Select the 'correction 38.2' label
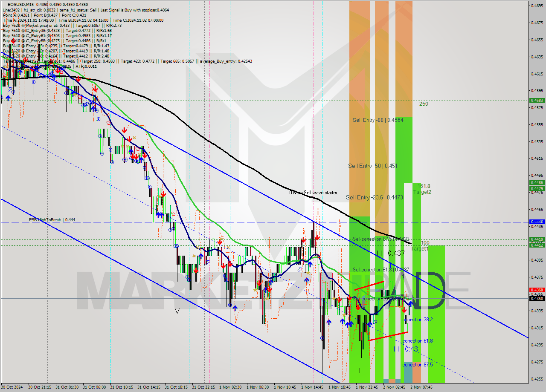Screen dimensions: 546x392 coord(418,320)
